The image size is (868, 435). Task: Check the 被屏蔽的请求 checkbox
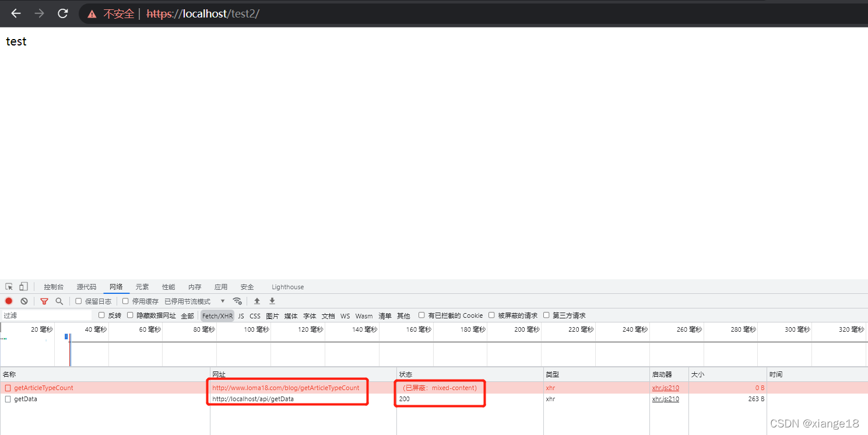tap(491, 315)
